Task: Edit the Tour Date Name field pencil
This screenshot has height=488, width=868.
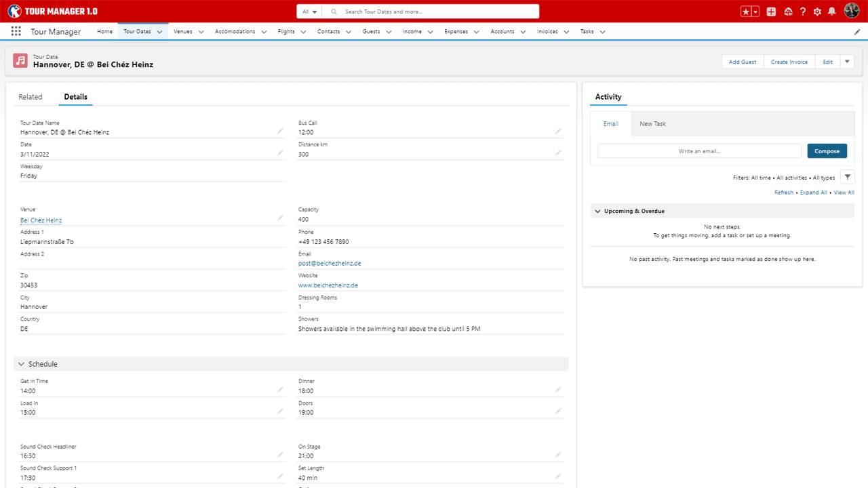Action: (280, 131)
